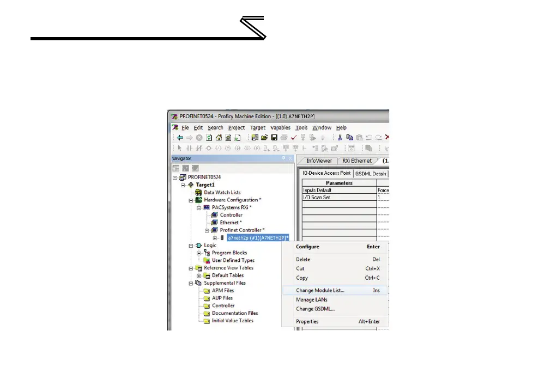The width and height of the screenshot is (557, 392).
Task: Switch to the InfoViewer tab
Action: click(x=319, y=161)
